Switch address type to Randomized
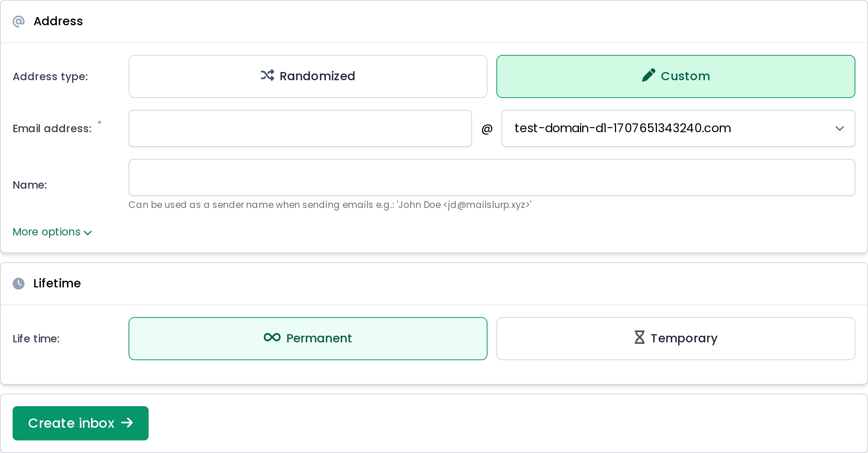 [308, 76]
